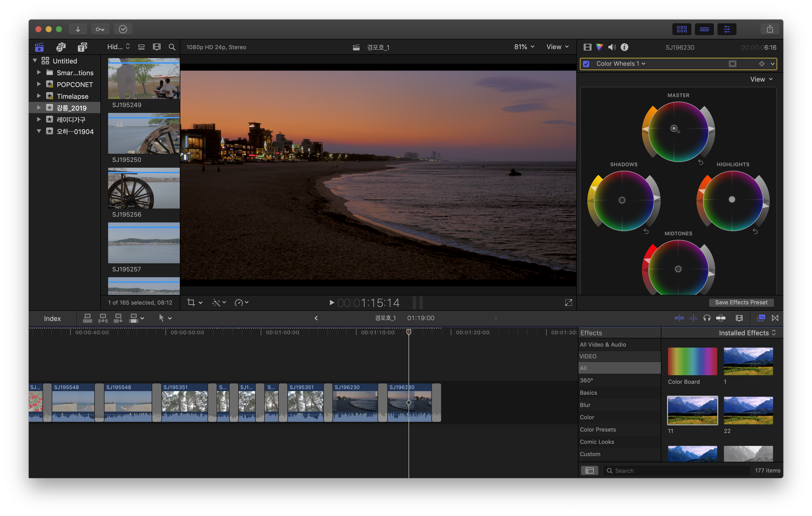
Task: Select the Color Presets effects category
Action: point(598,429)
